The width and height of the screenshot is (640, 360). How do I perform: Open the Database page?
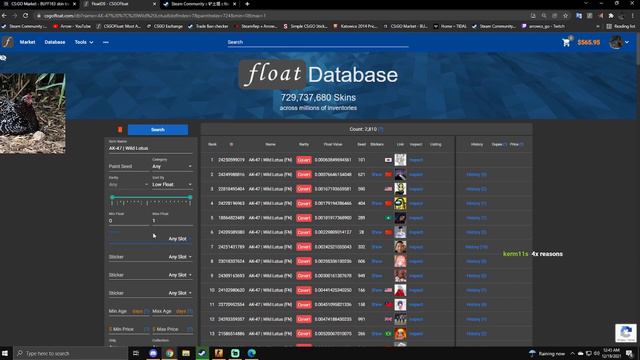(x=55, y=42)
